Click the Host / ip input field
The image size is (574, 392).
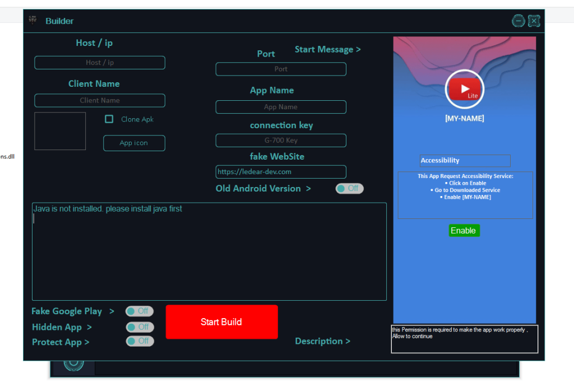coord(99,62)
